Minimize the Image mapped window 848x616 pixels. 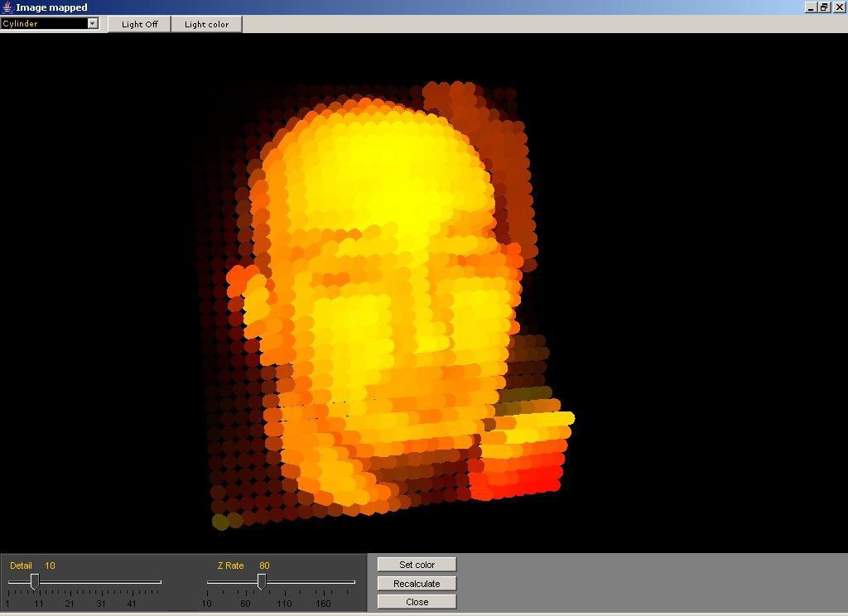coord(809,7)
